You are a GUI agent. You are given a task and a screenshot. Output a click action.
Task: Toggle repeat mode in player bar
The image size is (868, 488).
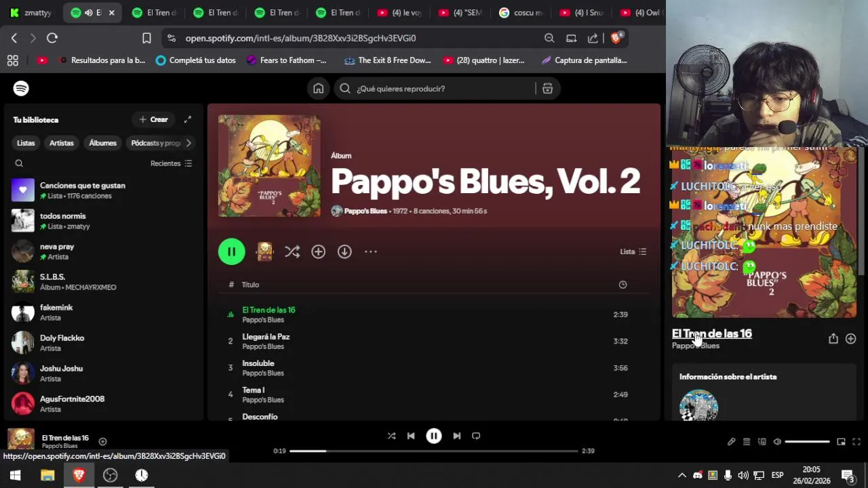point(476,436)
